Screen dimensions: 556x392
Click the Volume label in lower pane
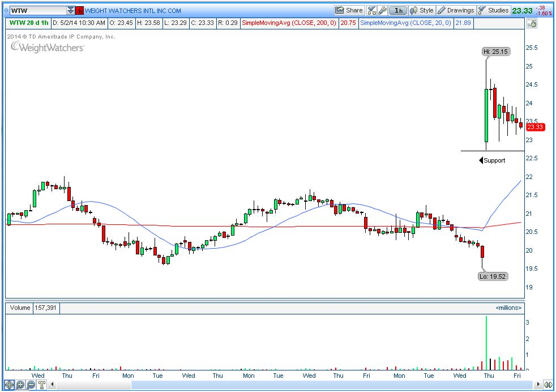(20, 308)
